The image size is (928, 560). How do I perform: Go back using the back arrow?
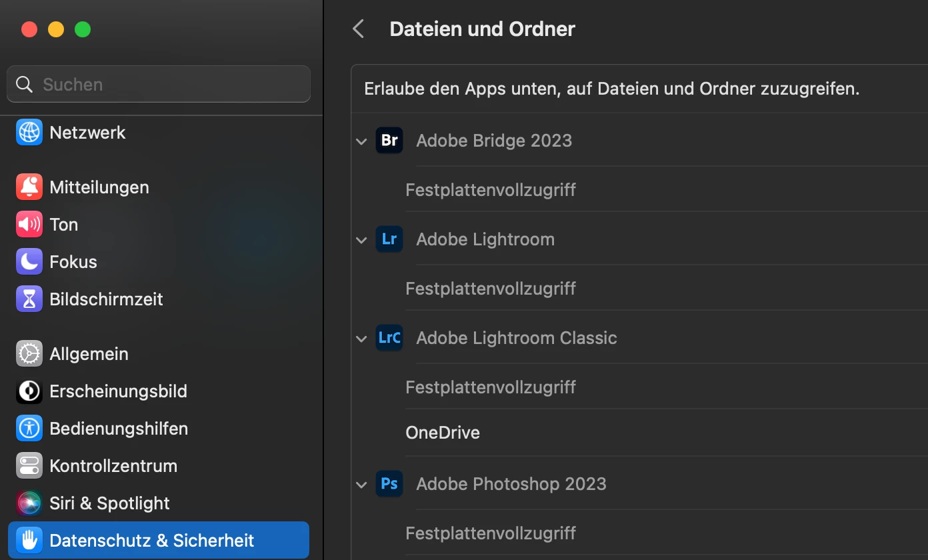tap(359, 29)
